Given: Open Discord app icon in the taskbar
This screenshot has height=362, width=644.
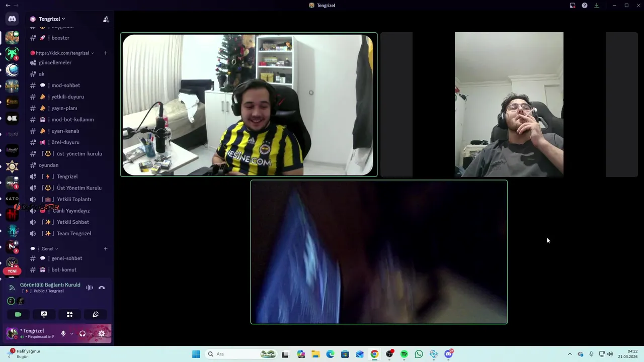Looking at the screenshot, I should [449, 354].
